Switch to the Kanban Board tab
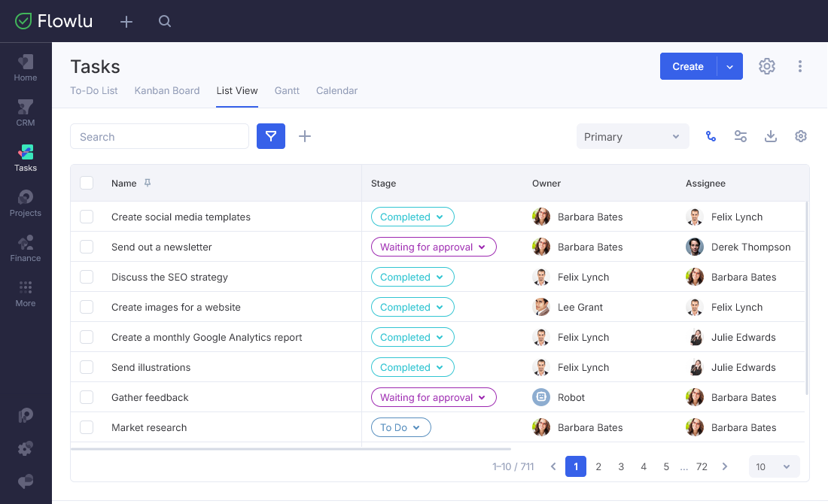 167,91
